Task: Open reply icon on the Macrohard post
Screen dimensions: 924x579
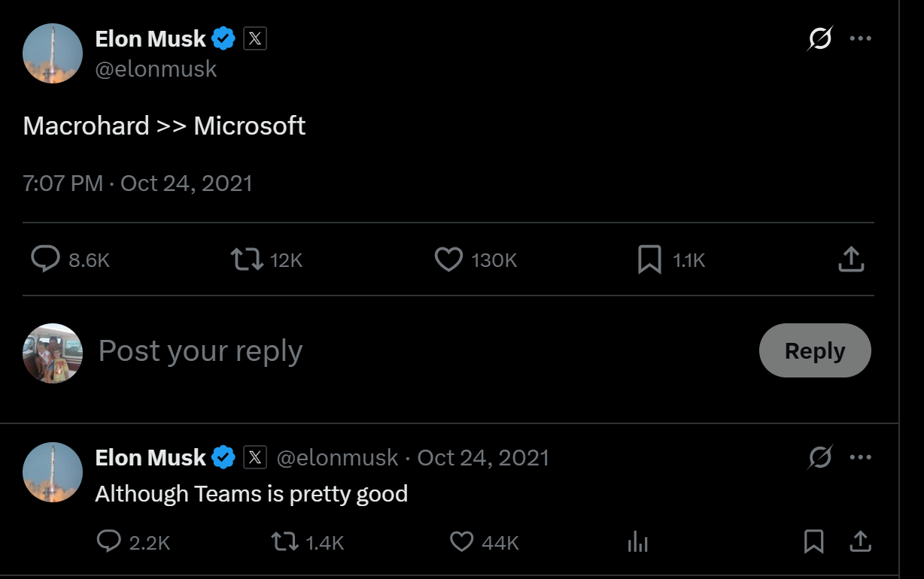Action: [x=45, y=259]
